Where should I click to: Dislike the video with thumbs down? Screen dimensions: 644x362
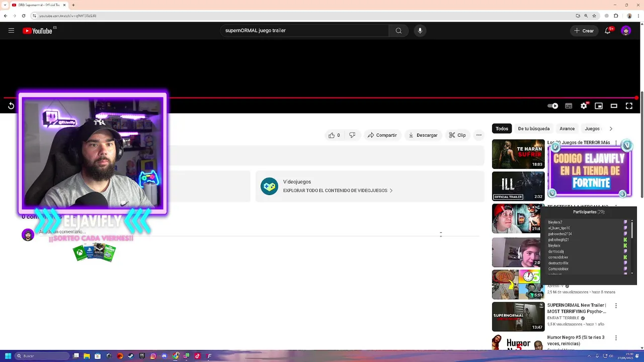352,135
